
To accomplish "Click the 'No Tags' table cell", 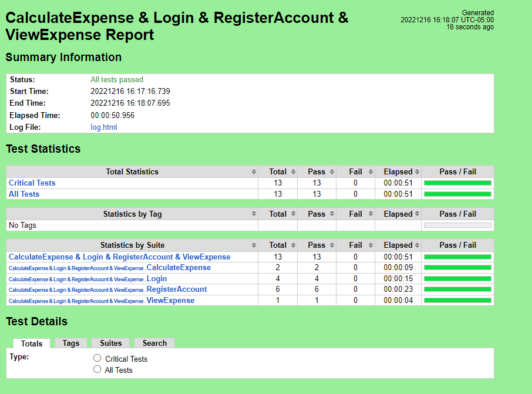I will tap(132, 225).
